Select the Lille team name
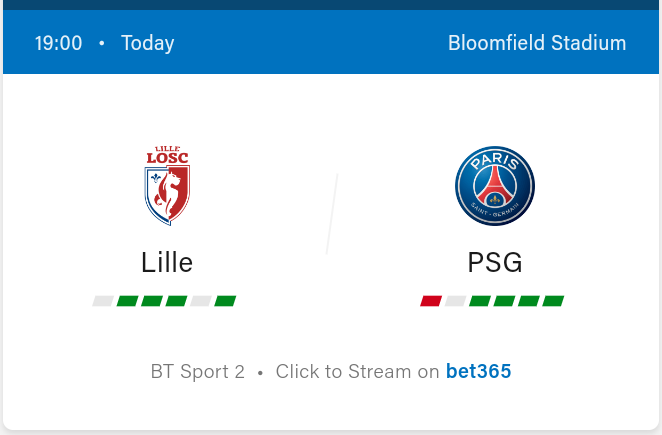The height and width of the screenshot is (435, 662). coord(167,262)
